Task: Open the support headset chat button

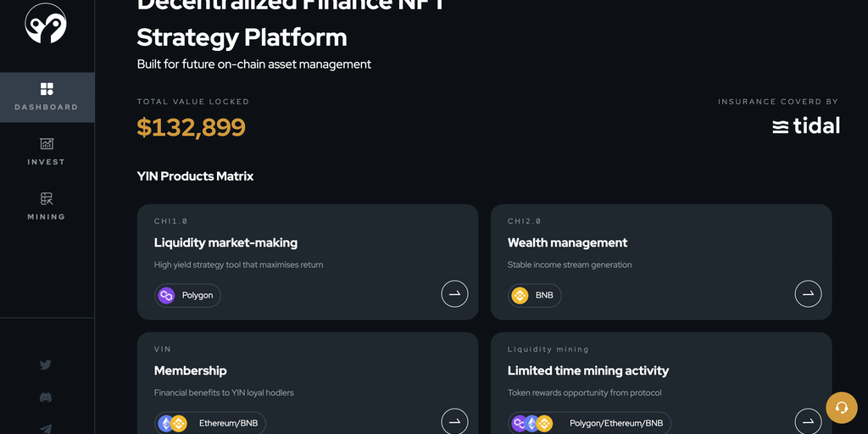Action: pyautogui.click(x=841, y=408)
